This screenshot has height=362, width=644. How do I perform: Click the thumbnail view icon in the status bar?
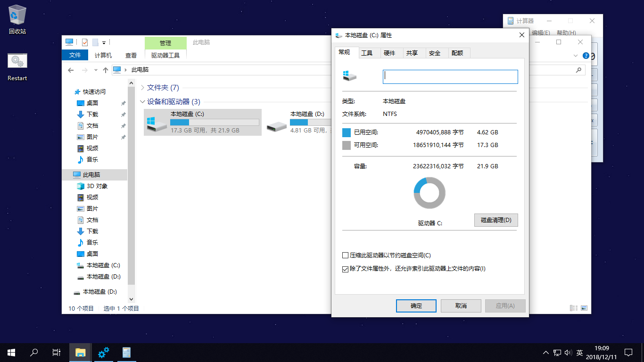tap(584, 308)
